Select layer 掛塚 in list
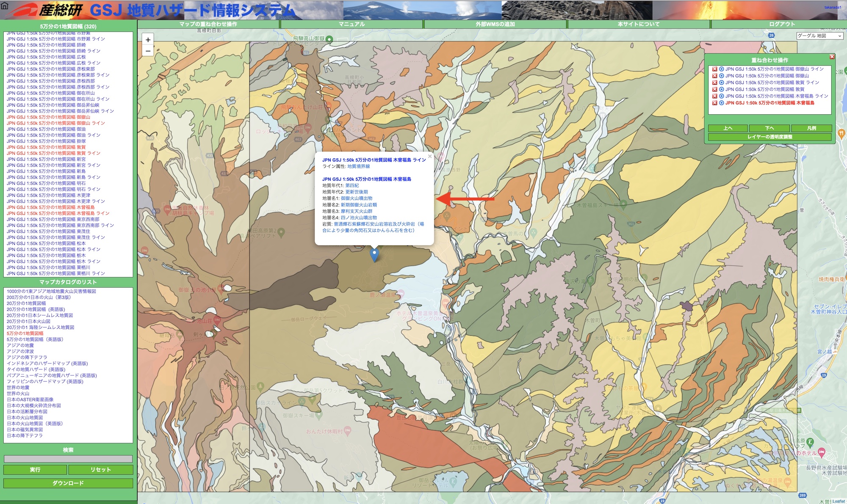The image size is (847, 504). (x=46, y=141)
